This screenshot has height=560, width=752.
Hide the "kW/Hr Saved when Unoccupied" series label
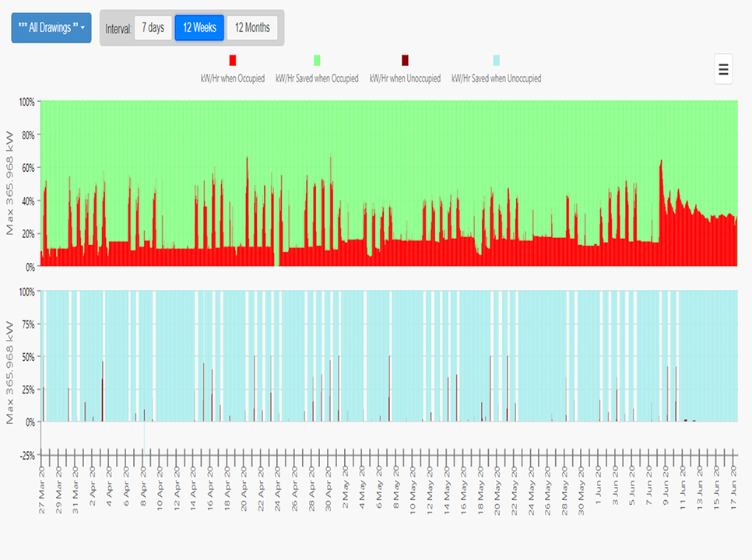[496, 79]
